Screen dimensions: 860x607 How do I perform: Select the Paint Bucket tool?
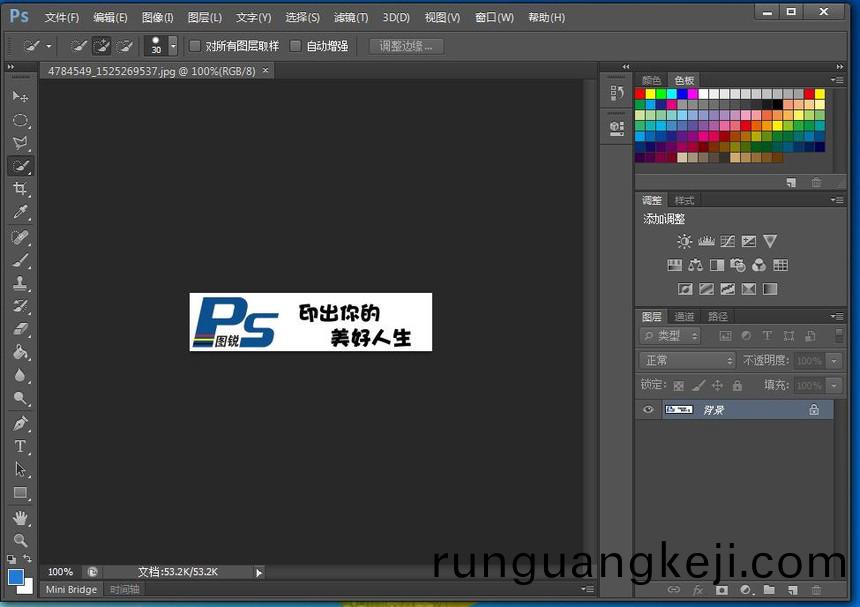(x=20, y=352)
